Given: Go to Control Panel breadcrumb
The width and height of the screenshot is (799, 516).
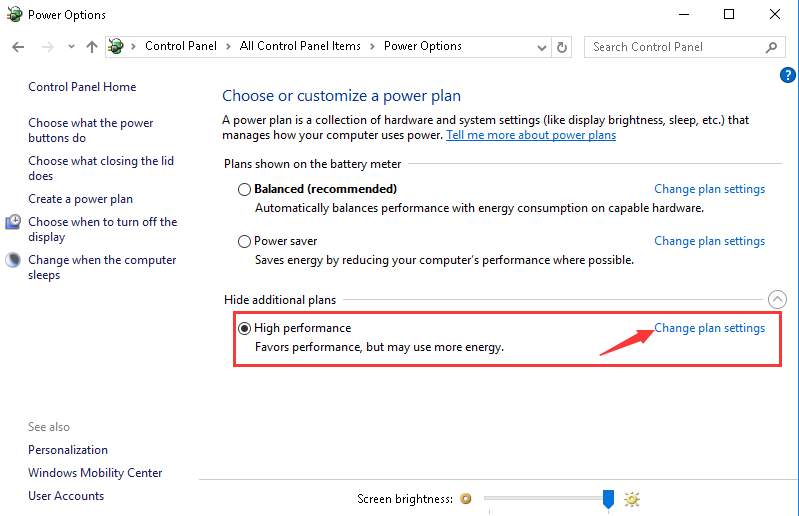Looking at the screenshot, I should (183, 46).
